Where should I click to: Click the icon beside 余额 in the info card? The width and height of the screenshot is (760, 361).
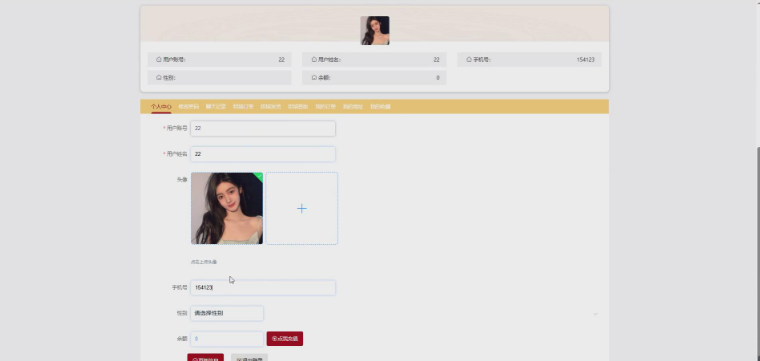[314, 78]
